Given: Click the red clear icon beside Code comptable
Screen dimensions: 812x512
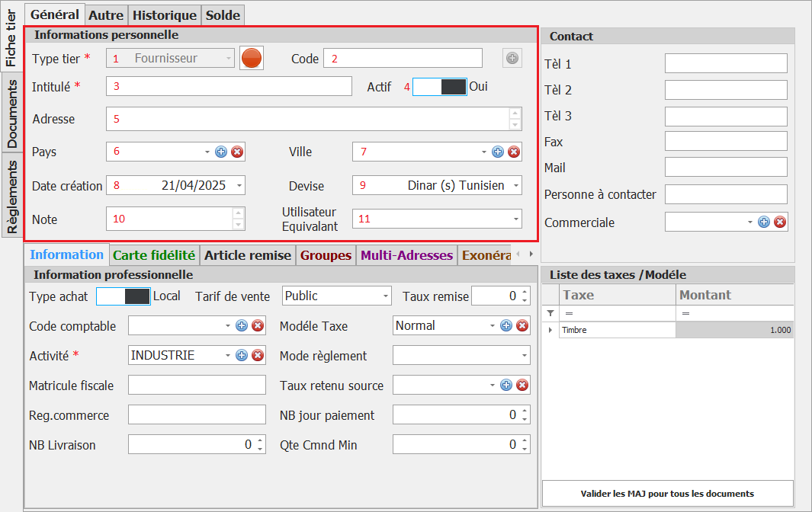Looking at the screenshot, I should pos(258,326).
